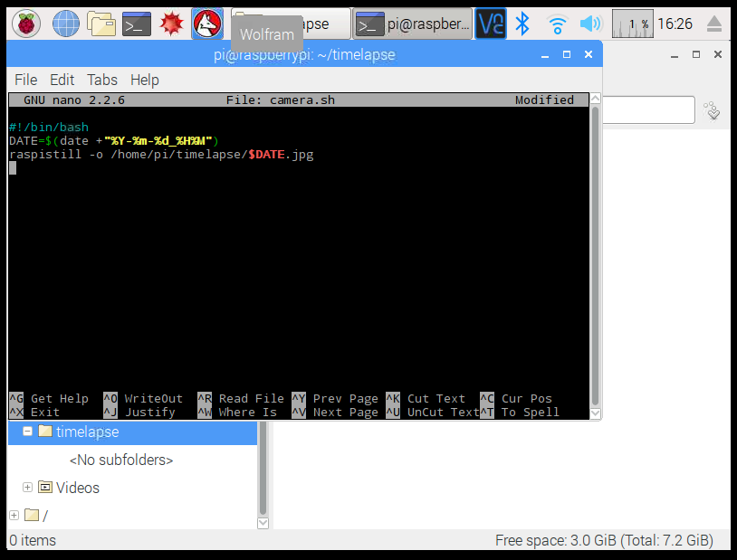
Task: Launch the terminal from the taskbar launcher
Action: (x=137, y=24)
